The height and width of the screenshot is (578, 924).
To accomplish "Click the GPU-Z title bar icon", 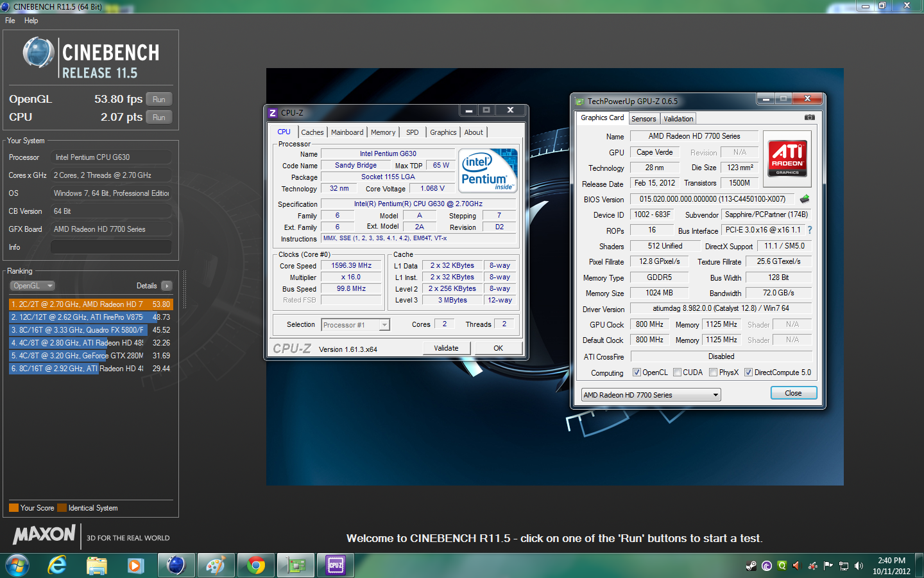I will coord(579,101).
